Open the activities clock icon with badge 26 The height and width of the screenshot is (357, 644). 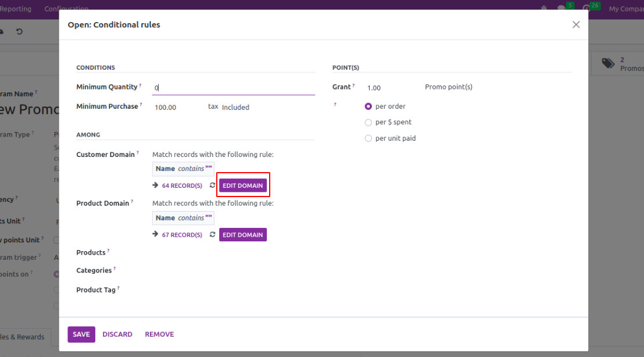point(586,9)
